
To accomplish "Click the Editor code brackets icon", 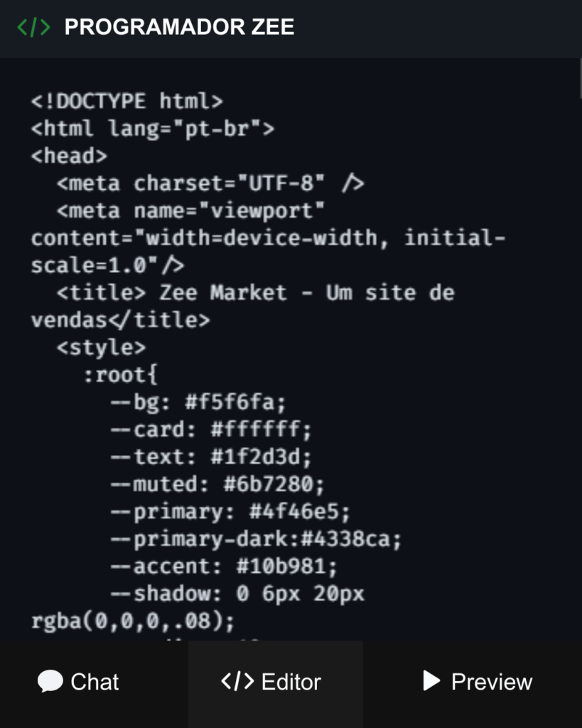I will click(x=237, y=681).
